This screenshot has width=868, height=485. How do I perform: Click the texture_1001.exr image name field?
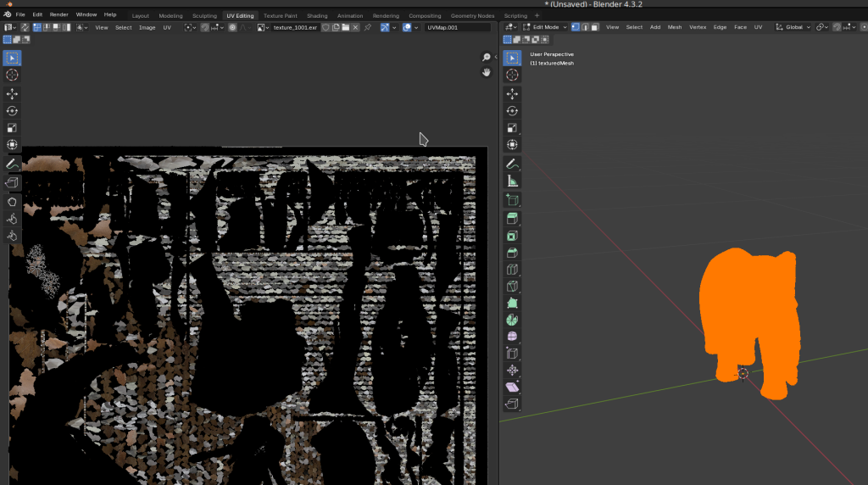[x=294, y=27]
